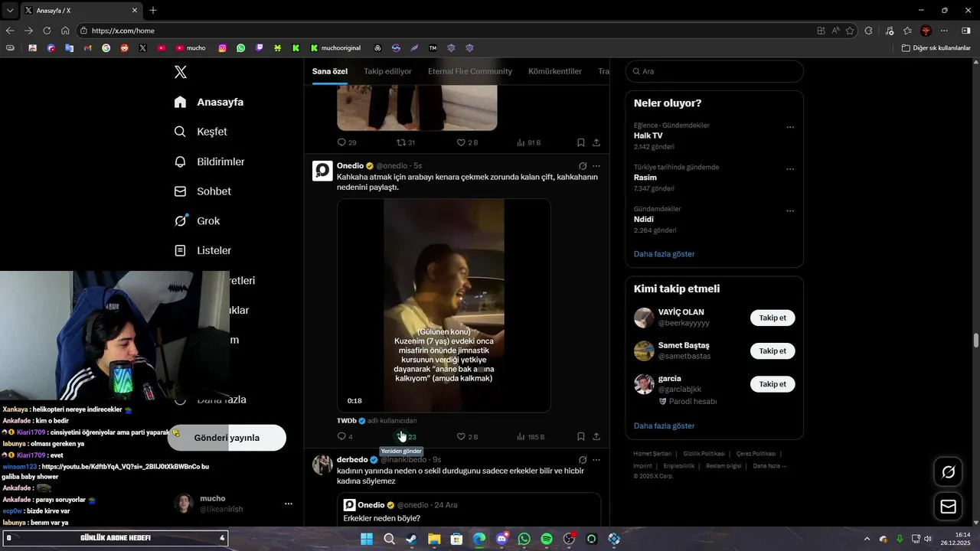Switch to Takip ediliyor tab

pos(388,71)
